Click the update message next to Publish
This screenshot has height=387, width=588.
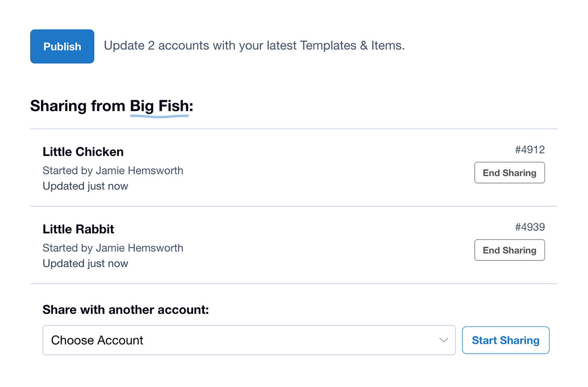[254, 45]
